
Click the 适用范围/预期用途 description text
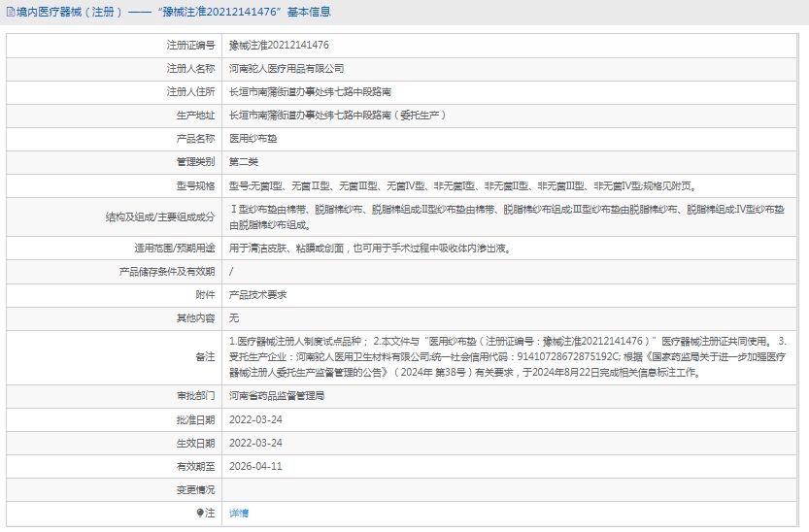tap(369, 248)
